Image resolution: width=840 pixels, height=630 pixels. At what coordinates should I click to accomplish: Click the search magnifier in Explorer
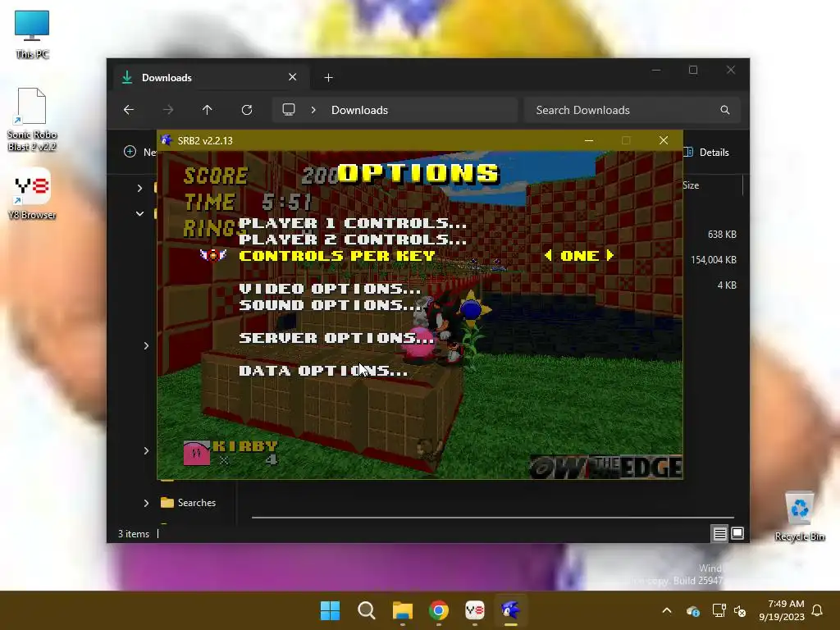tap(725, 110)
